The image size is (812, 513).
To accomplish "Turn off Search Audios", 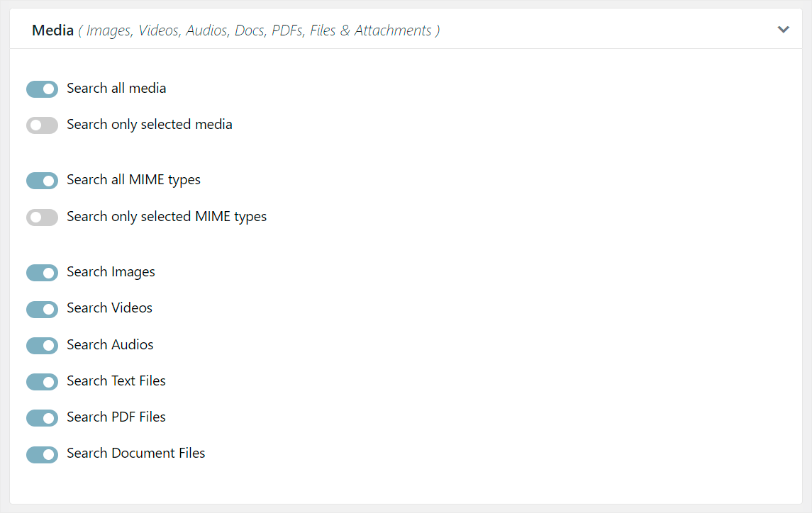I will point(42,345).
